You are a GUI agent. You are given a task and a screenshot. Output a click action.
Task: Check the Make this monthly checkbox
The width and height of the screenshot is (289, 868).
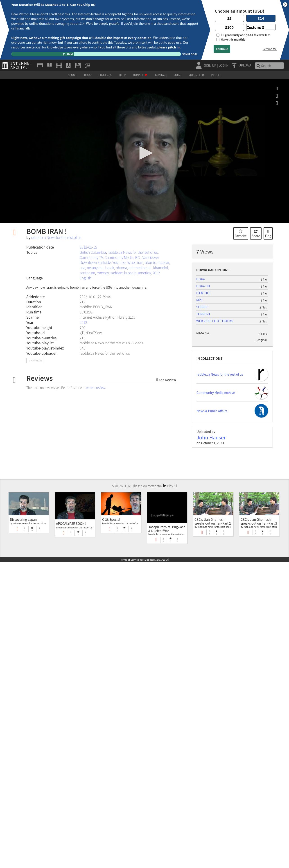point(218,40)
